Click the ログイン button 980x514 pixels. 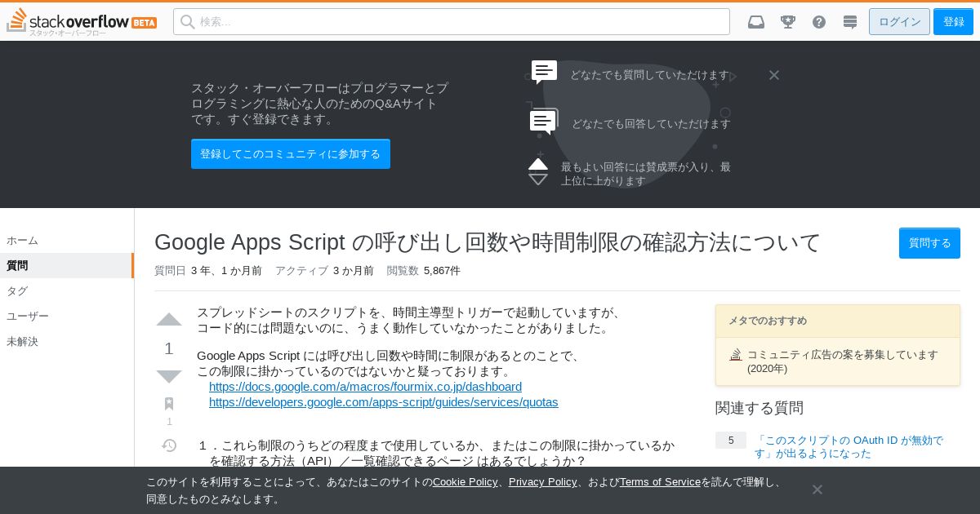point(899,22)
